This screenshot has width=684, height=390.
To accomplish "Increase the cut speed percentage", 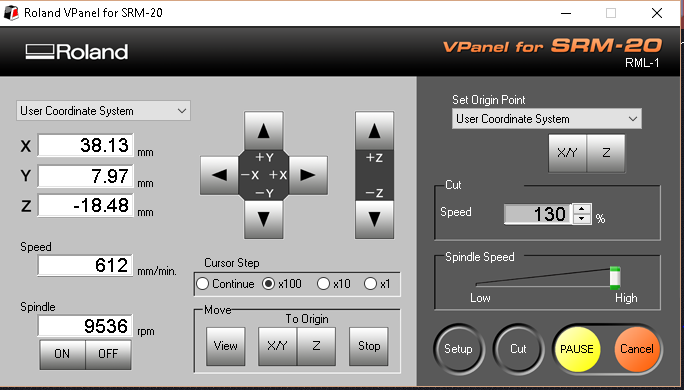I will point(582,209).
